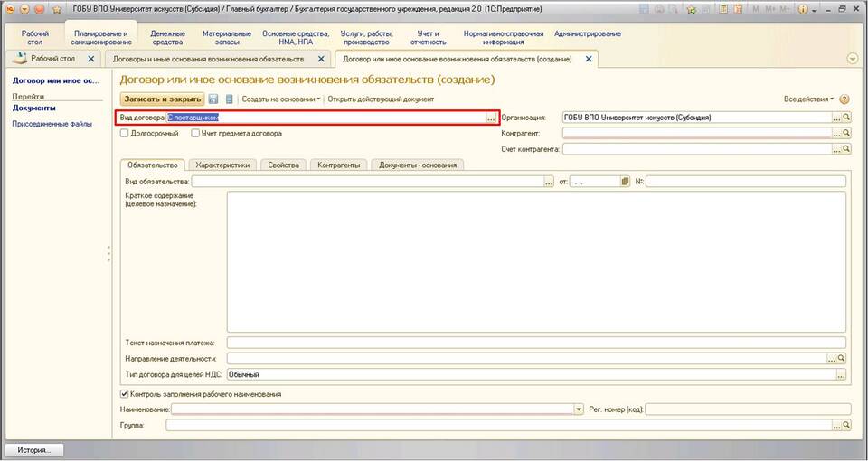Viewport: 868px width, 461px height.
Task: Open Документы link in sidebar
Action: pos(33,108)
